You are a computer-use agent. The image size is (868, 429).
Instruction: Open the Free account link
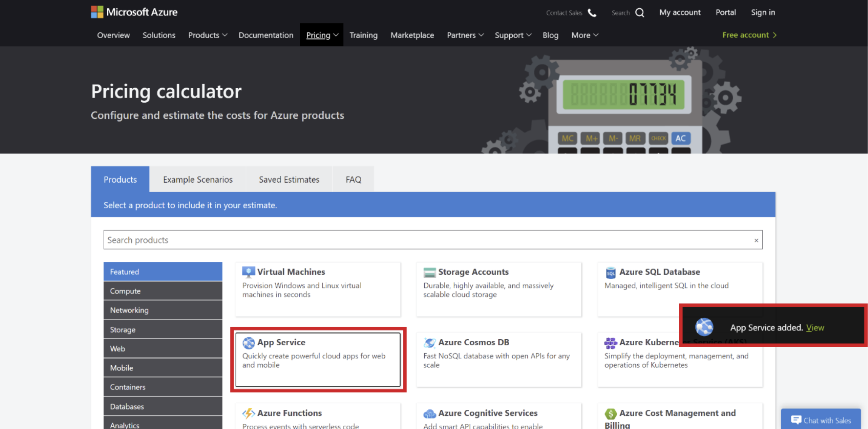[x=749, y=35]
